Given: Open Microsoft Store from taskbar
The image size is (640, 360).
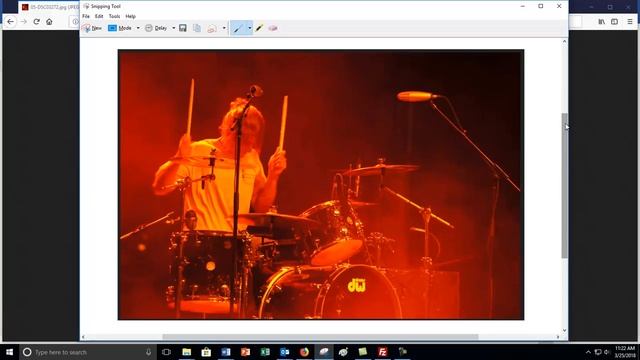Looking at the screenshot, I should (206, 352).
